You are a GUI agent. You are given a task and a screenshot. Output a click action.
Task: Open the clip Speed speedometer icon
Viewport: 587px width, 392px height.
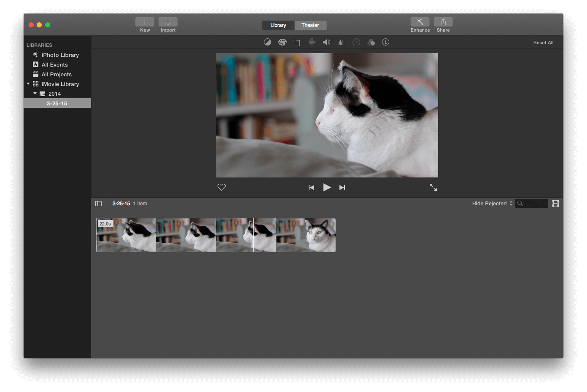click(x=356, y=42)
